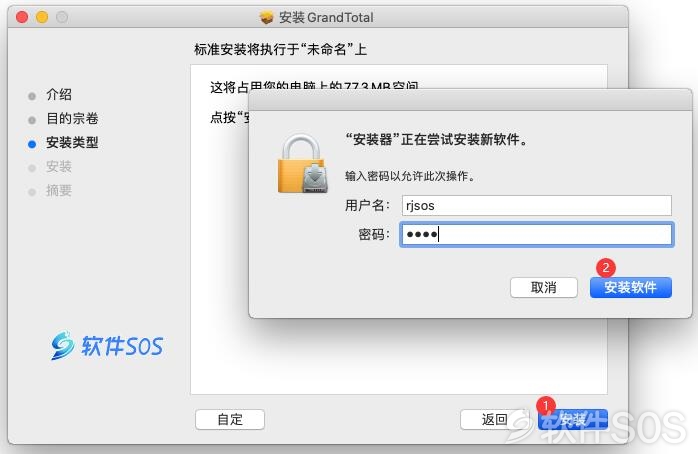The image size is (698, 454).
Task: Select the dimmed 安装 step in sidebar
Action: (59, 166)
